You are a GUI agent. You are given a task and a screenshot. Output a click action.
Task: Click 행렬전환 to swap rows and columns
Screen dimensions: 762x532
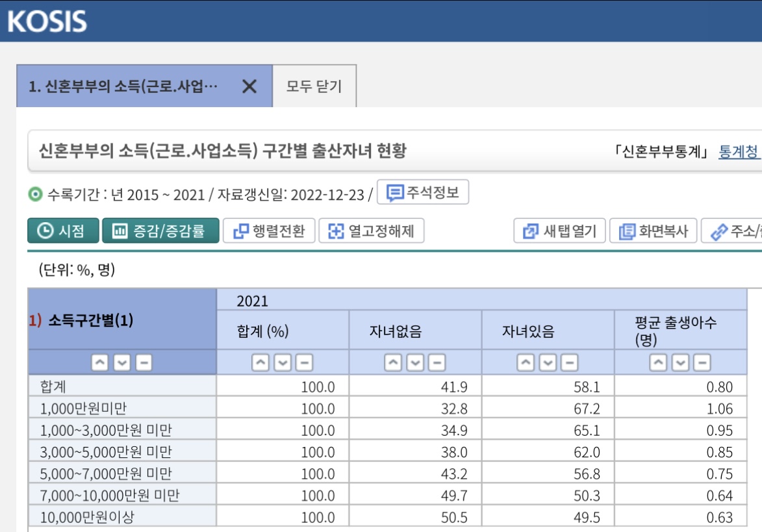269,231
